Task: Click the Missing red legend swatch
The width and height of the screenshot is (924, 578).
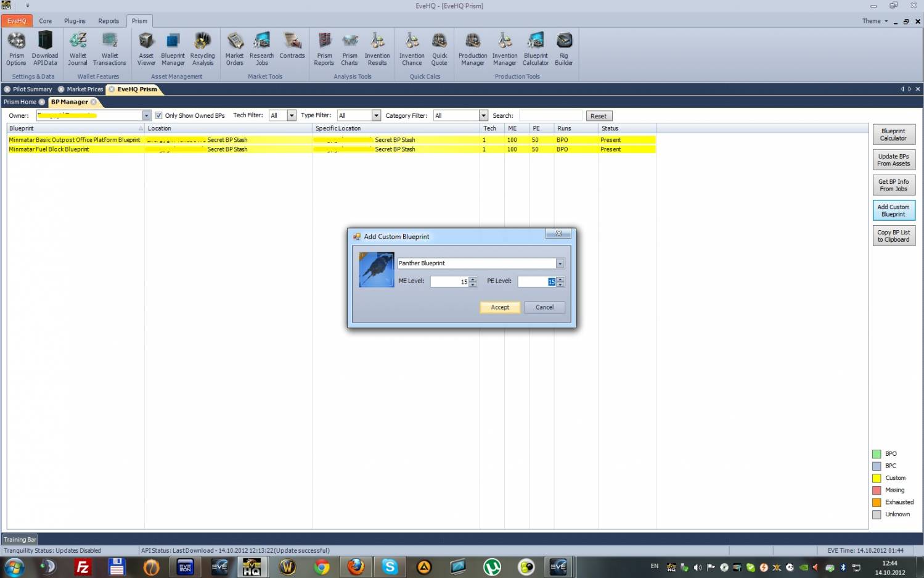Action: point(877,490)
